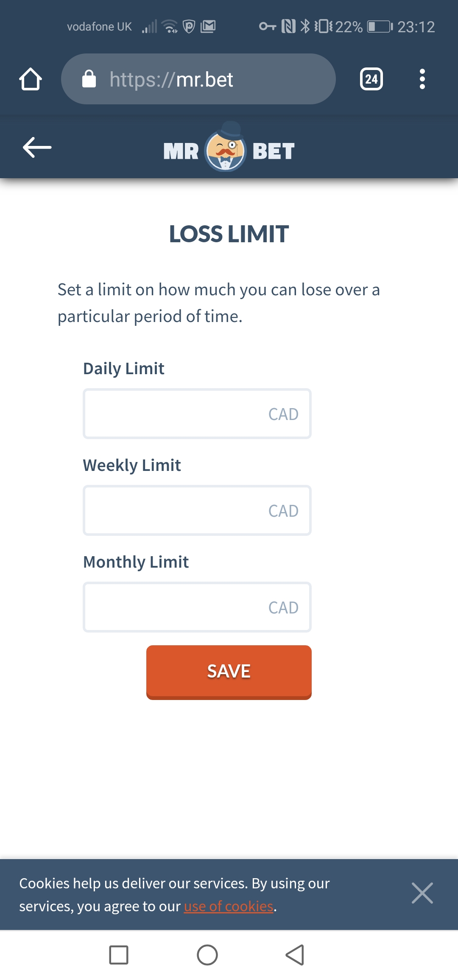Viewport: 458px width, 980px height.
Task: Tap the battery indicator in the status bar
Action: (x=380, y=27)
